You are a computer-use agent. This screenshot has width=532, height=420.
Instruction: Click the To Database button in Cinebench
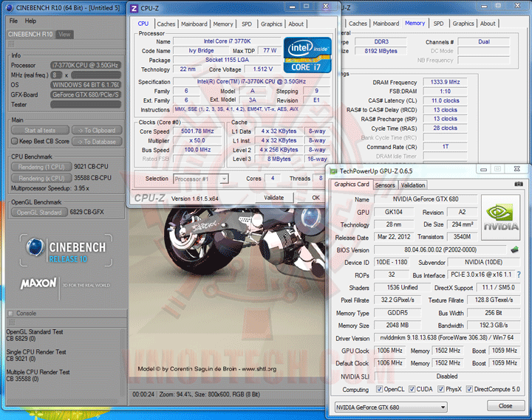coord(97,142)
